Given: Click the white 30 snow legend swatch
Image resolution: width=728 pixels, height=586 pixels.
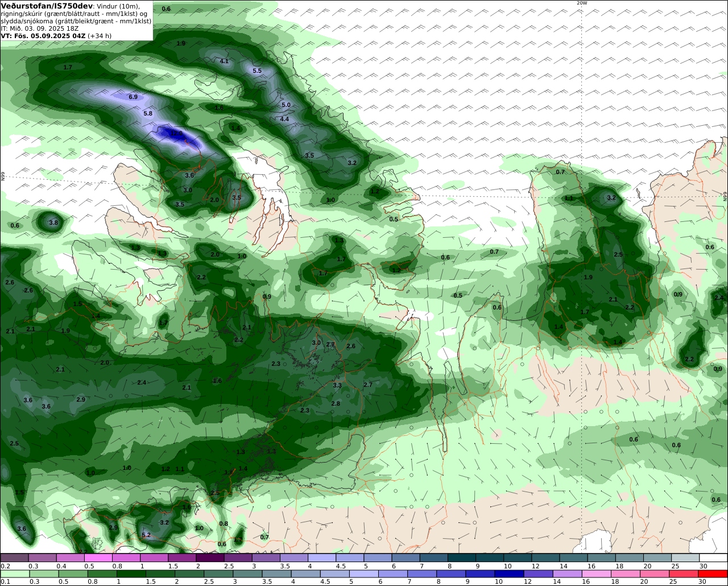Looking at the screenshot, I should point(714,558).
